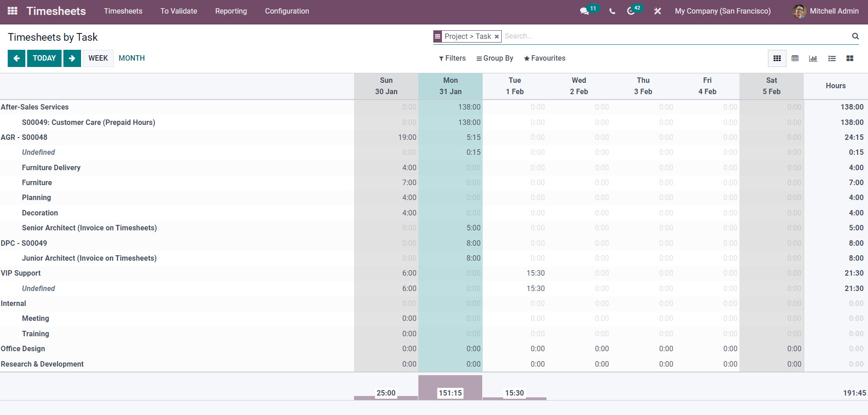This screenshot has height=415, width=868.
Task: Click the filter icon on the Project Task tag
Action: [x=437, y=36]
